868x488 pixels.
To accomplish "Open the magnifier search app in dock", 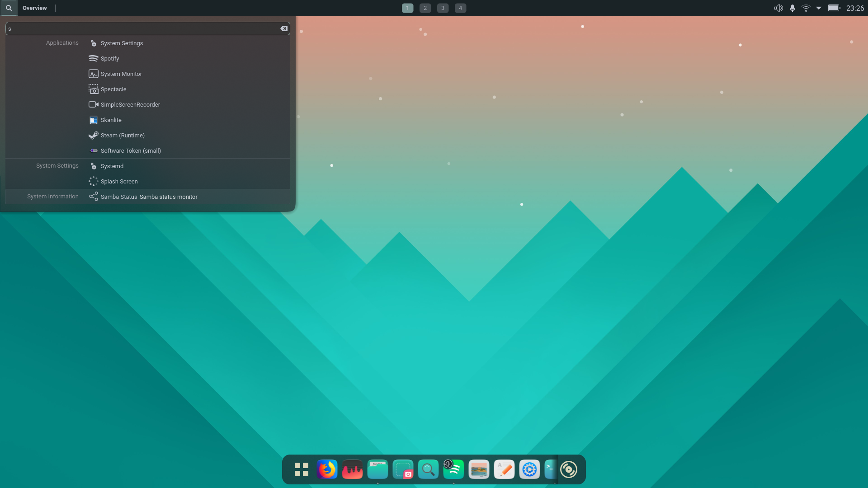I will click(428, 469).
